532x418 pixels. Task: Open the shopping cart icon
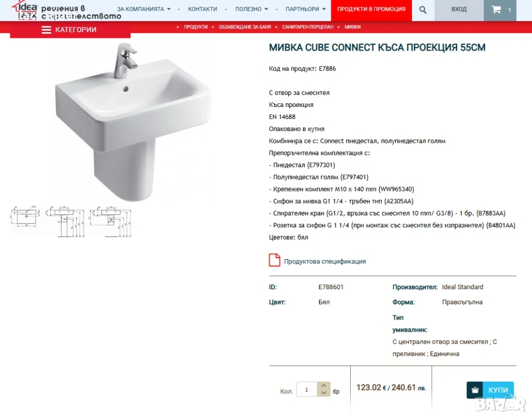coord(496,9)
